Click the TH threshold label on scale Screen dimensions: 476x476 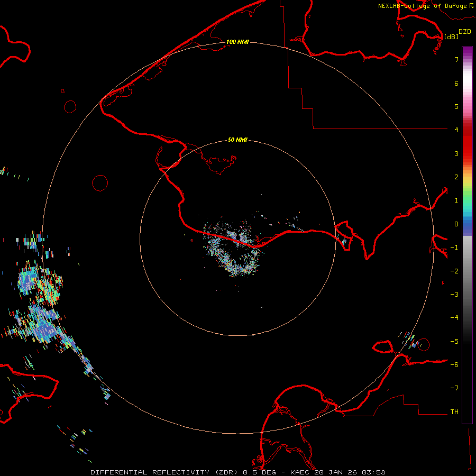[454, 411]
